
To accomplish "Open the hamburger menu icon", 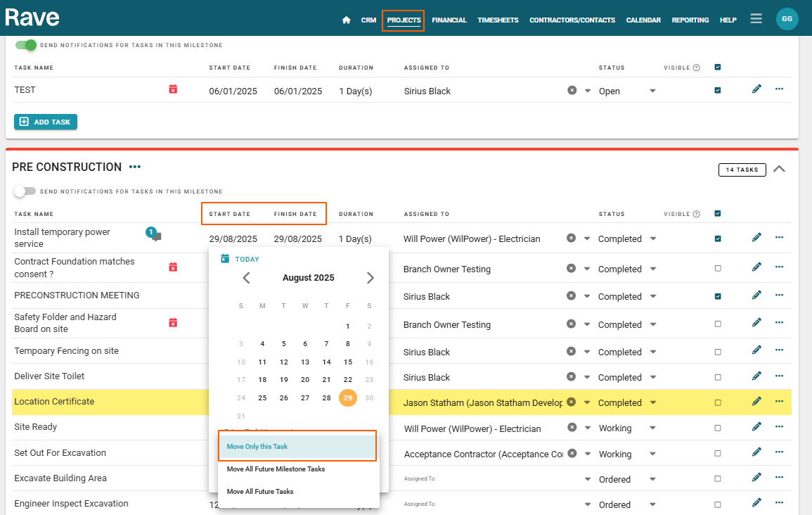I will pos(756,19).
